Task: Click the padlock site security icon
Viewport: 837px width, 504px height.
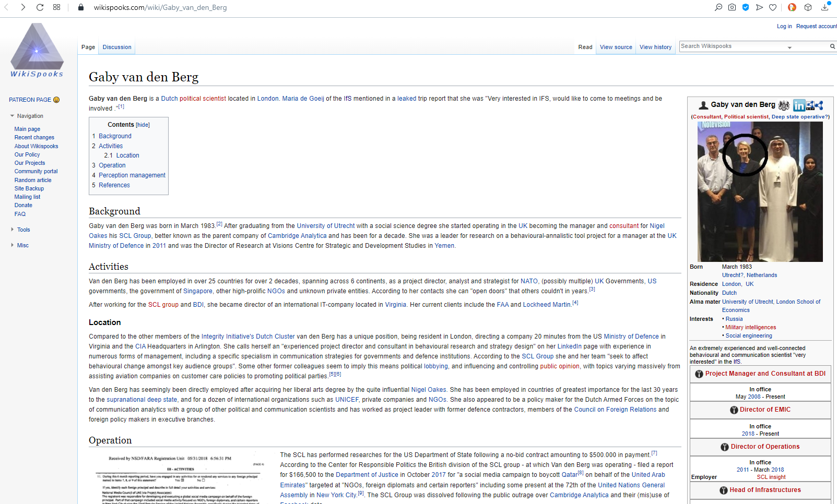Action: pos(80,7)
